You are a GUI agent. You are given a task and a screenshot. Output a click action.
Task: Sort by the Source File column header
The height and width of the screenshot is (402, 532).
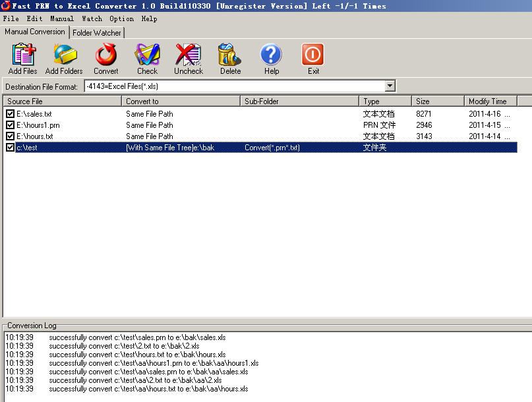[x=63, y=101]
